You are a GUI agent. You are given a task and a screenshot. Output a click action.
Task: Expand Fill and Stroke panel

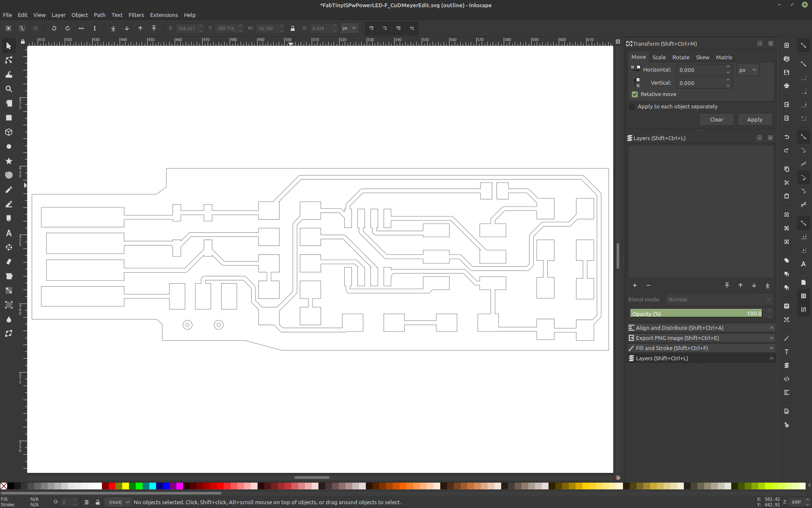click(701, 348)
